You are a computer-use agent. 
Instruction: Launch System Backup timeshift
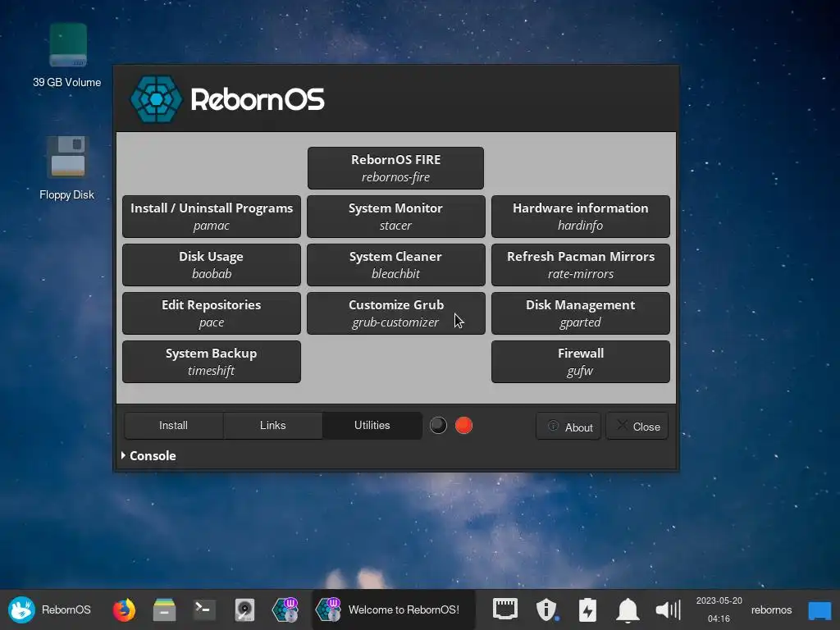(x=212, y=362)
